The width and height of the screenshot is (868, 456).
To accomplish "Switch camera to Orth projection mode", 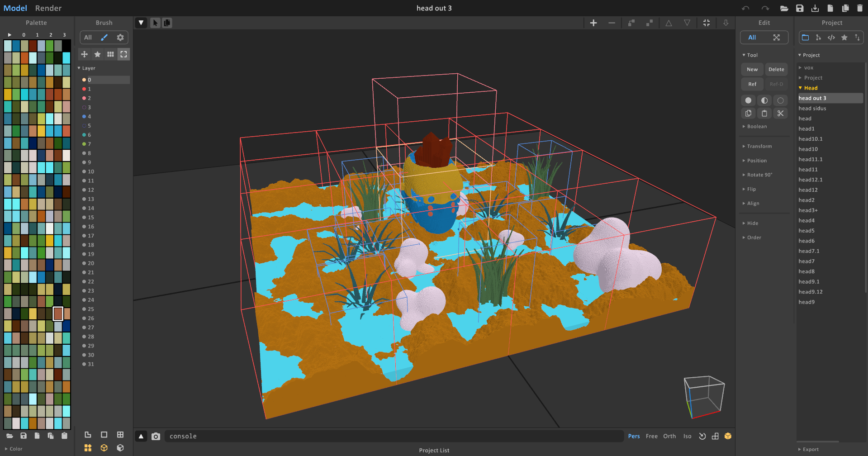I will click(669, 437).
